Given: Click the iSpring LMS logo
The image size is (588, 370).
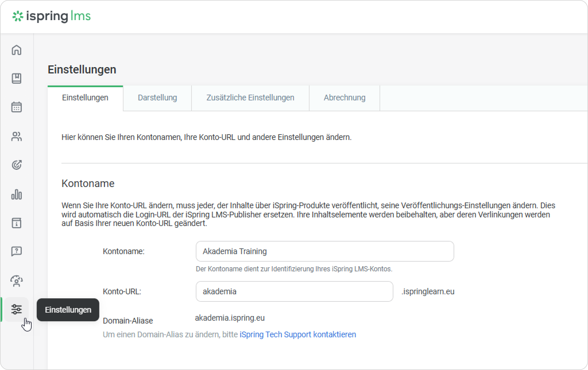Looking at the screenshot, I should click(x=52, y=16).
